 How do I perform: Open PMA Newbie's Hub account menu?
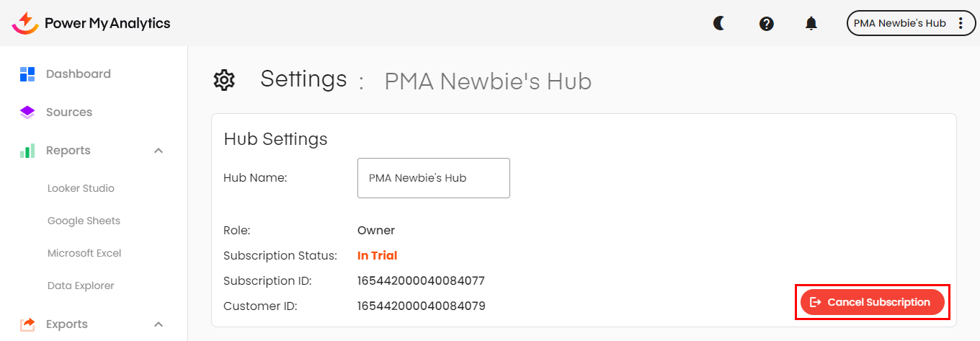899,23
